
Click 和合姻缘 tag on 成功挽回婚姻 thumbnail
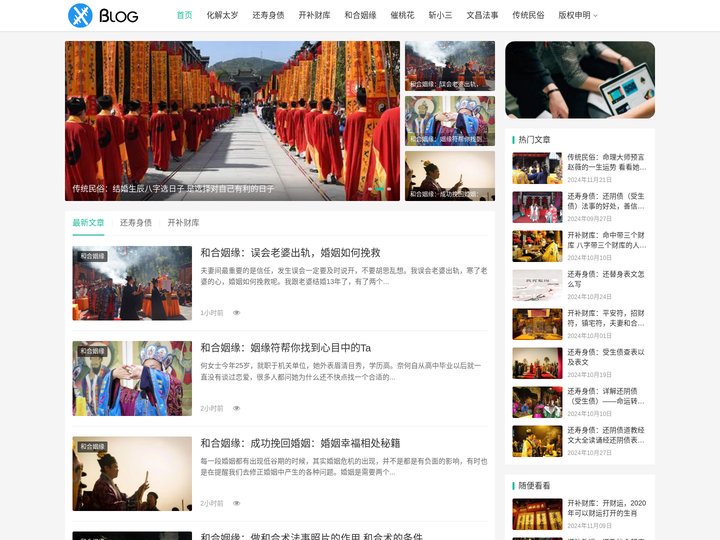pos(92,446)
